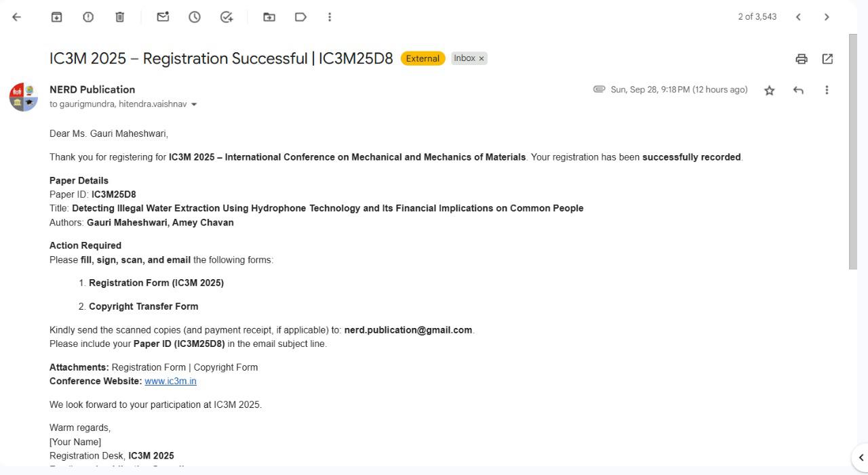
Task: Star this email from NERD Publication
Action: pyautogui.click(x=769, y=90)
